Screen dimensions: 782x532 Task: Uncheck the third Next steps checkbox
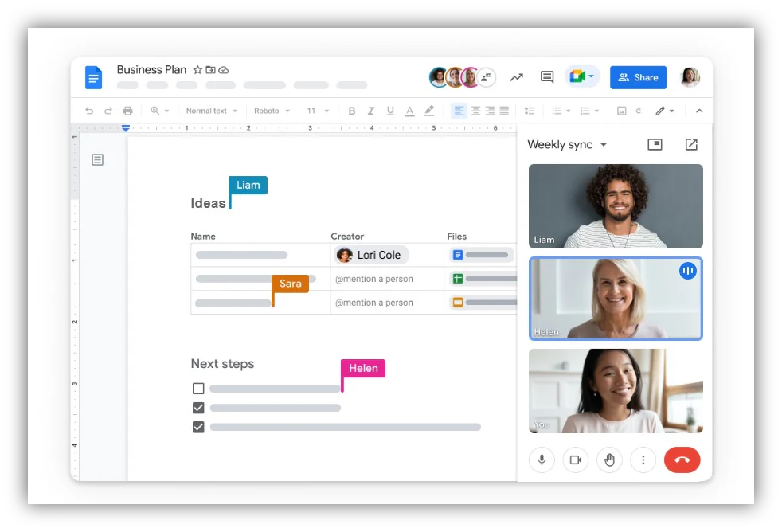198,428
